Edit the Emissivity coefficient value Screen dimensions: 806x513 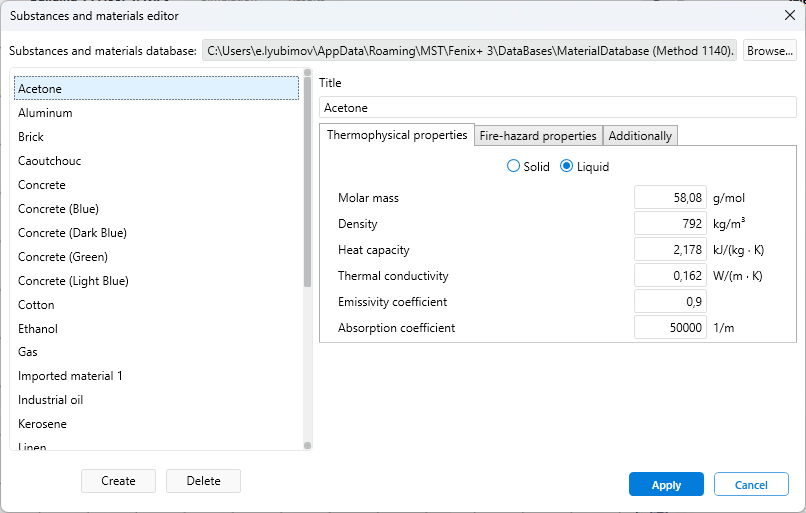[670, 302]
